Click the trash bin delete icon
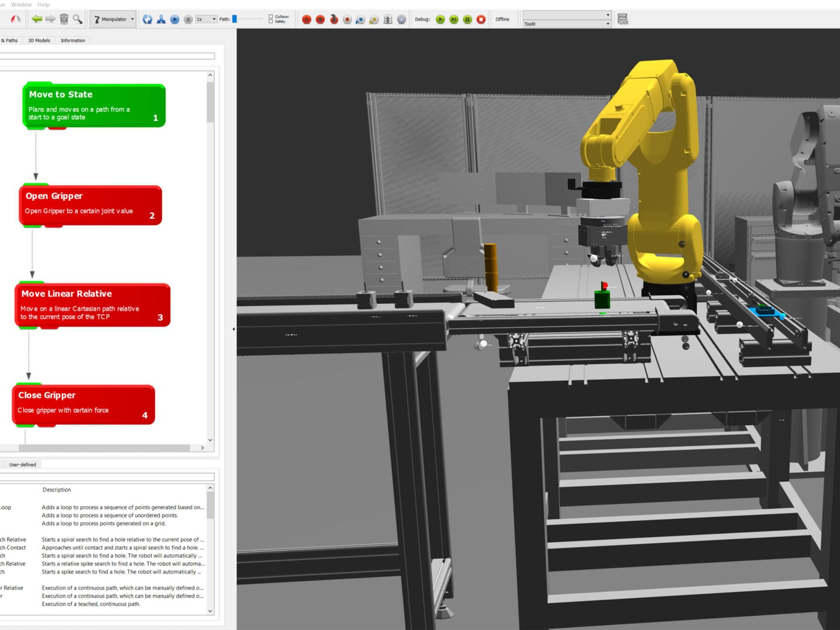Image resolution: width=840 pixels, height=630 pixels. (x=64, y=19)
